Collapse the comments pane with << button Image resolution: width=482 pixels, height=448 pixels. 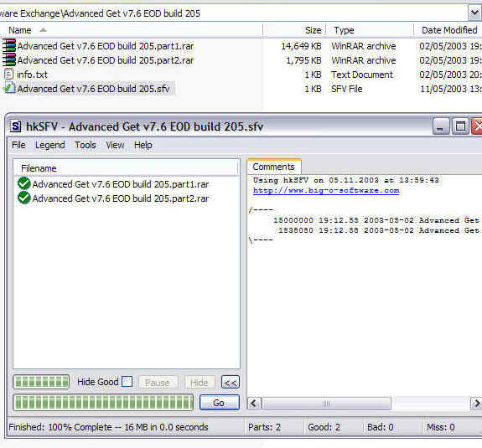click(x=231, y=383)
